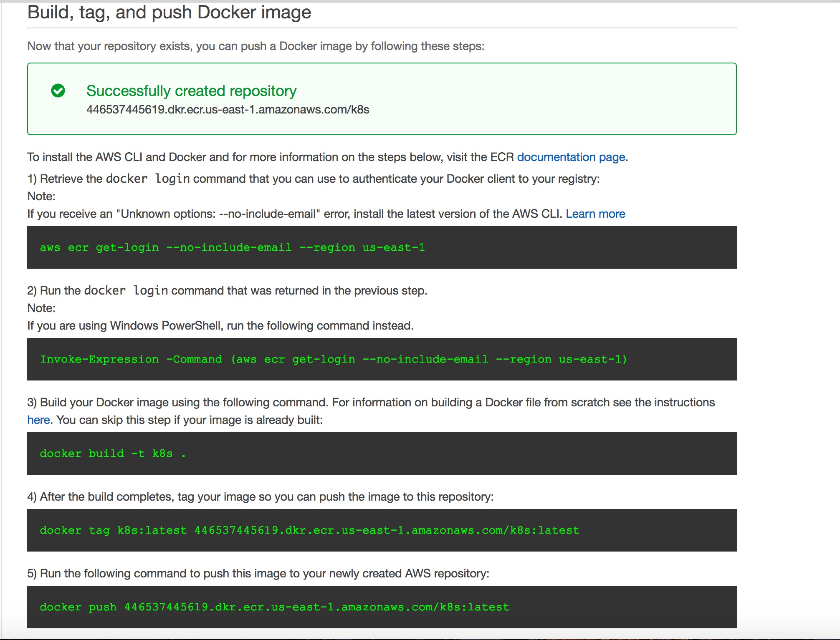840x640 pixels.
Task: Click the 'Build, tag, and push Docker image' title
Action: 169,13
